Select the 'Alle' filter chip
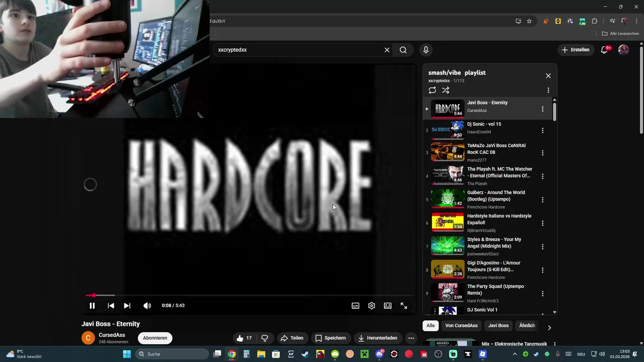This screenshot has width=644, height=362. [x=431, y=326]
